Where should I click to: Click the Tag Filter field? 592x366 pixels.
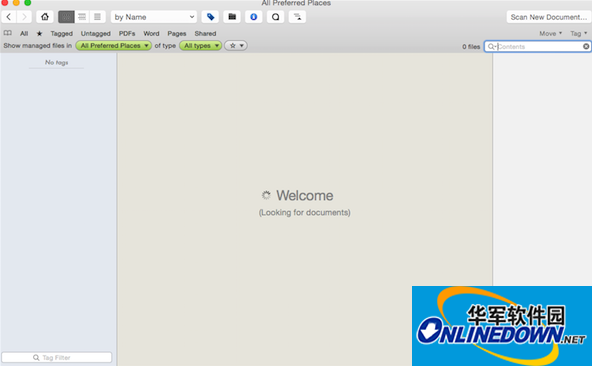(57, 357)
